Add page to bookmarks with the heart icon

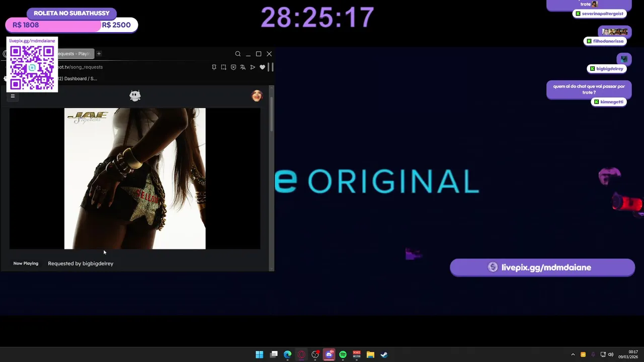click(x=262, y=67)
